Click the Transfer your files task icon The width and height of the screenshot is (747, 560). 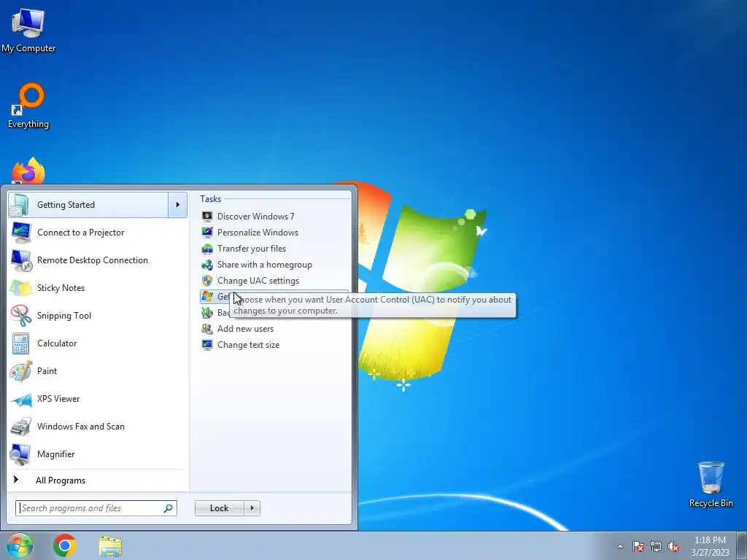[206, 249]
